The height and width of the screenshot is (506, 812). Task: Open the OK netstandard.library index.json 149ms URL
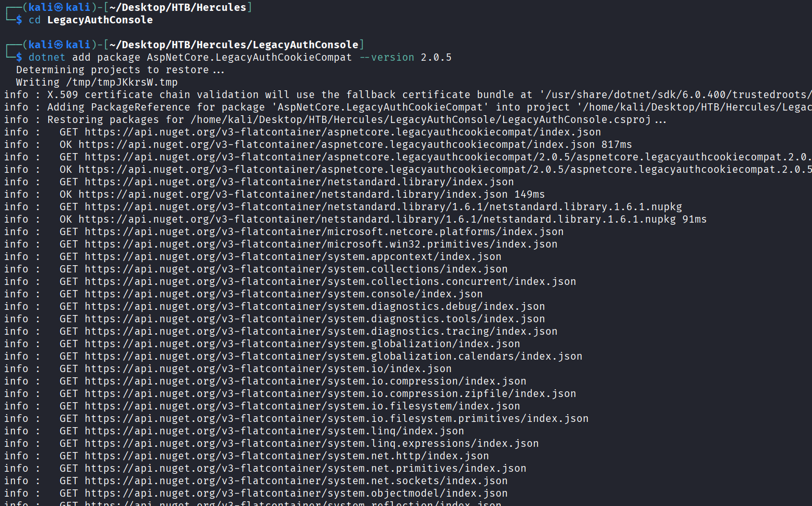[x=293, y=194]
